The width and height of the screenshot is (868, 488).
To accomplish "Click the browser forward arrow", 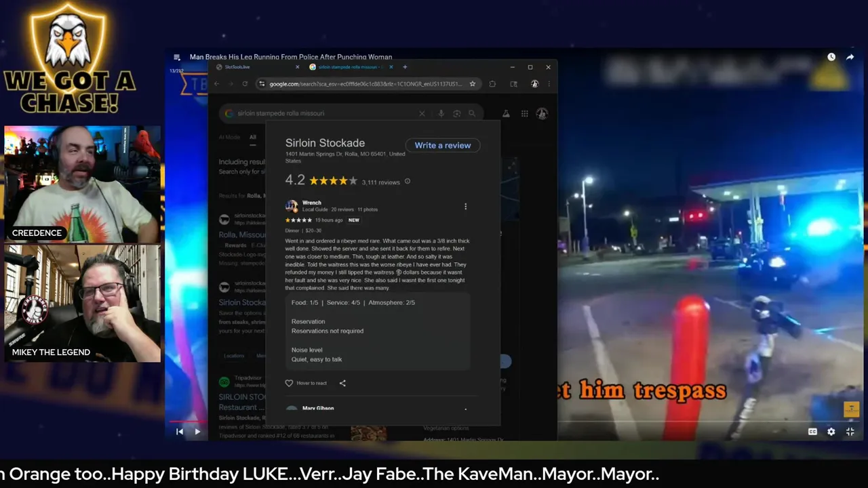I will (x=231, y=84).
